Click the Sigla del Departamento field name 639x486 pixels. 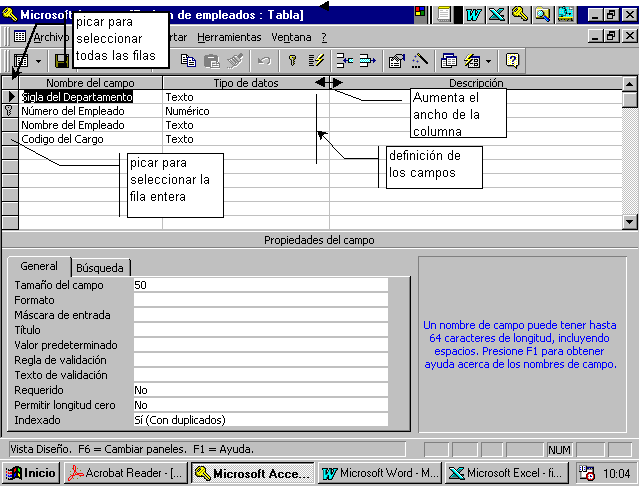[77, 97]
